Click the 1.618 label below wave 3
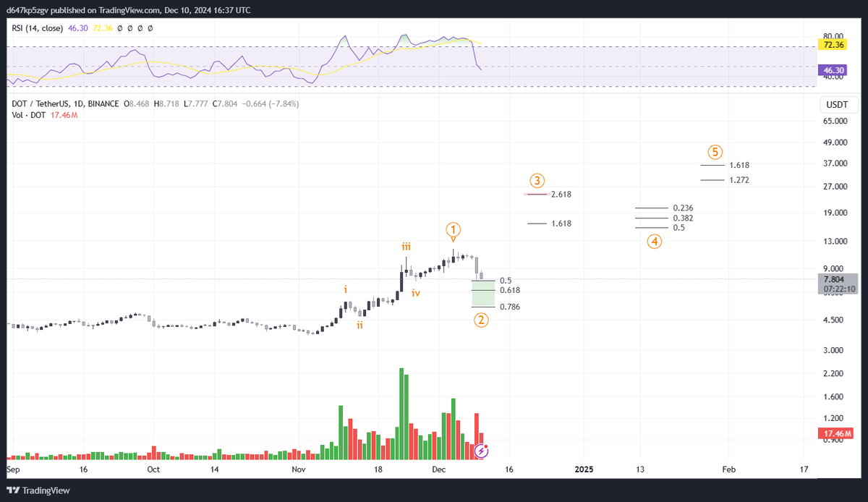868x502 pixels. pyautogui.click(x=561, y=224)
